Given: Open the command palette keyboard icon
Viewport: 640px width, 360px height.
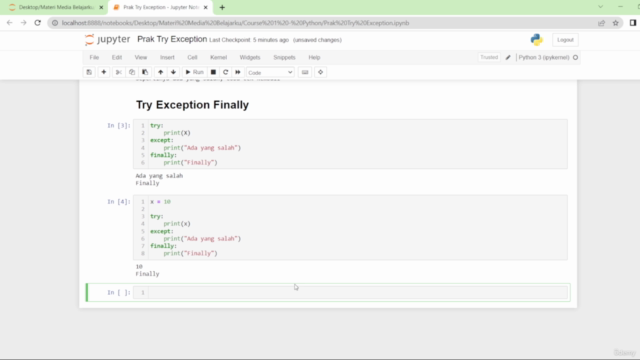Looking at the screenshot, I should (305, 72).
